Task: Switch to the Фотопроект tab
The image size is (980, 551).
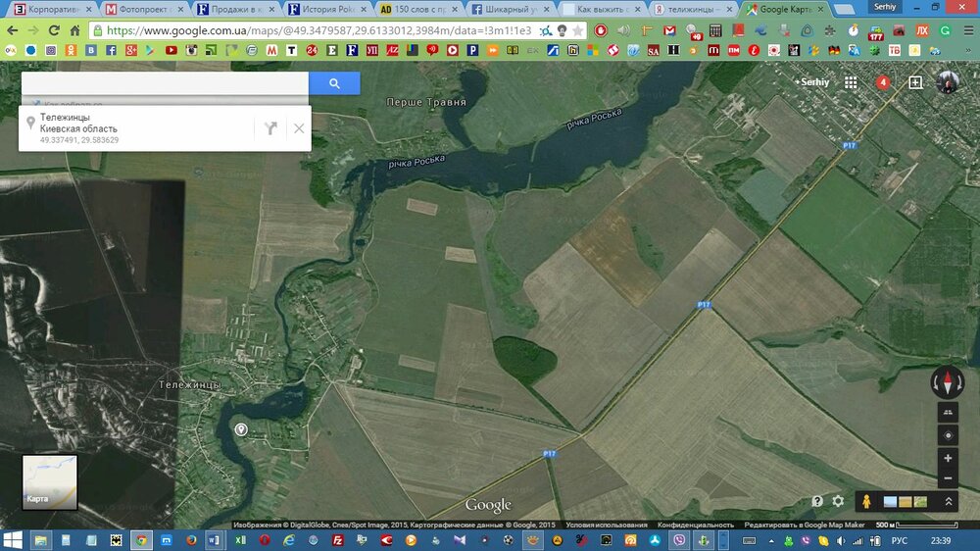Action: tap(141, 9)
